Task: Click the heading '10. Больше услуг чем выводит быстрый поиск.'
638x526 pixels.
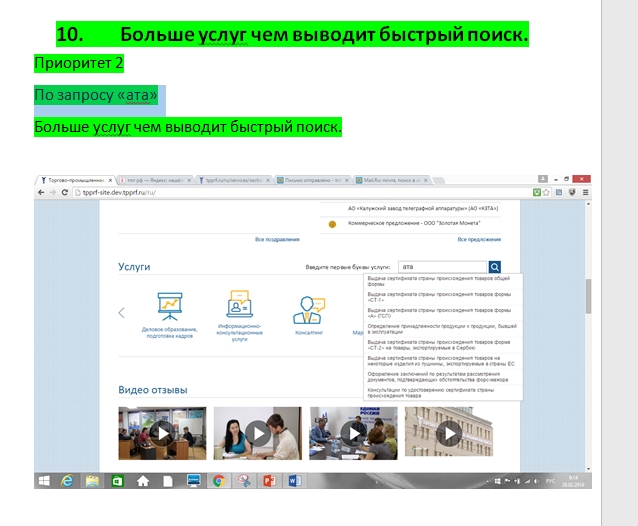Action: click(292, 34)
